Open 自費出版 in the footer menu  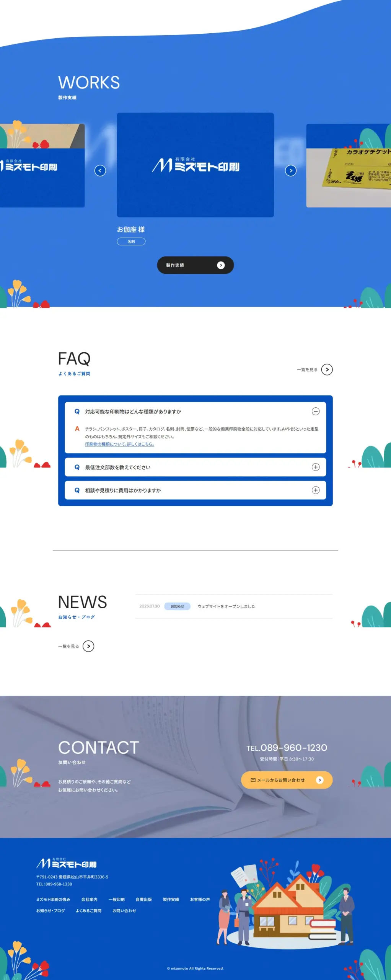click(x=143, y=899)
